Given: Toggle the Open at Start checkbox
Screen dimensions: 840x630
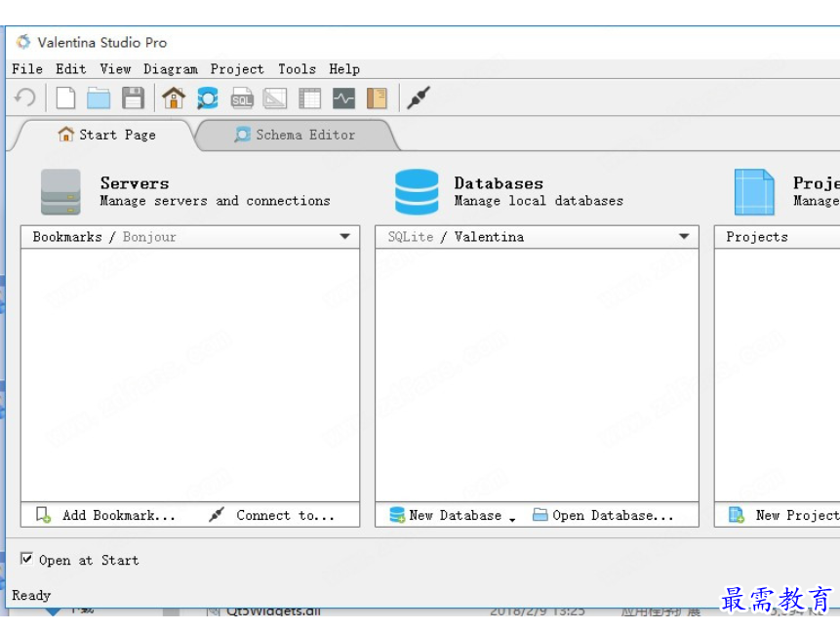Looking at the screenshot, I should tap(26, 559).
